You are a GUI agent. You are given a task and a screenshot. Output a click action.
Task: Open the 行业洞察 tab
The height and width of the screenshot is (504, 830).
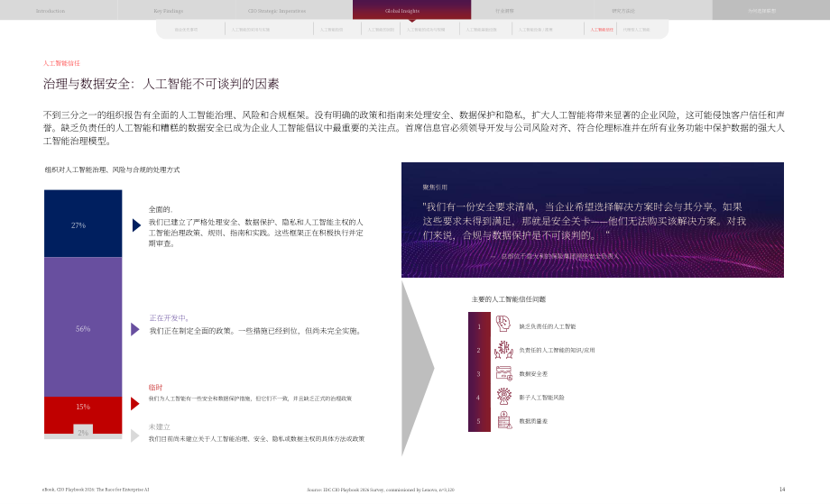pos(504,11)
